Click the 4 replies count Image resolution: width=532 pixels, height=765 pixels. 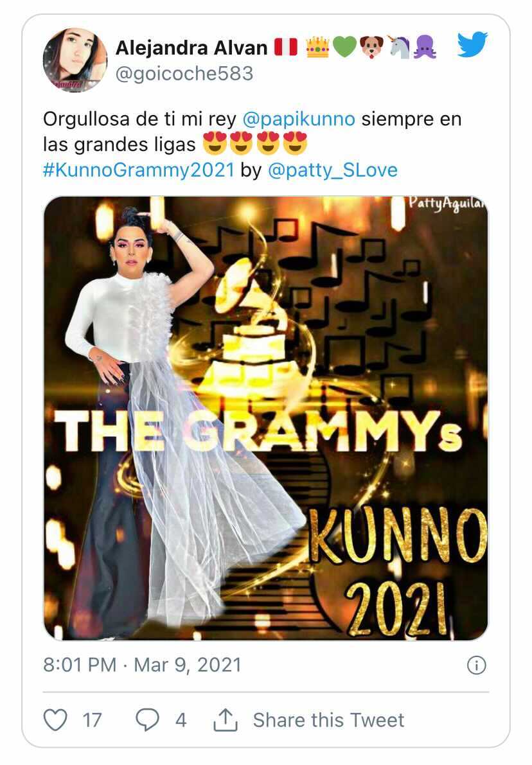(181, 720)
